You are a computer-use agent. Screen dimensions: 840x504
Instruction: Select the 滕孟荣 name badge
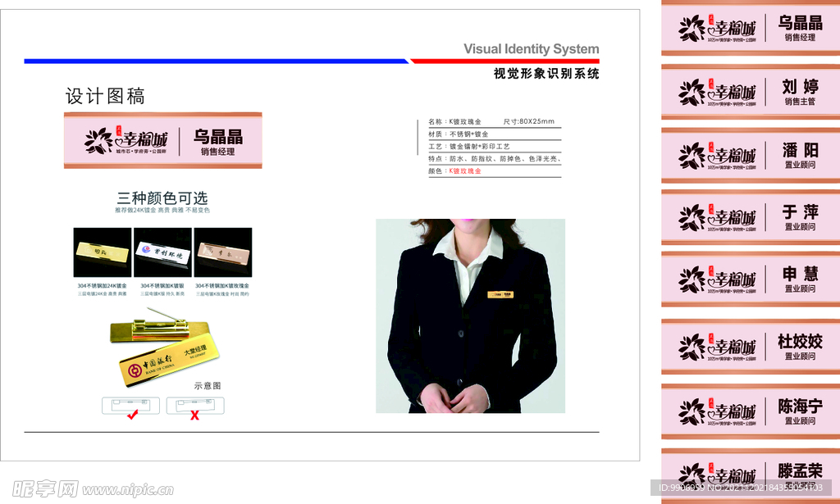(x=751, y=476)
